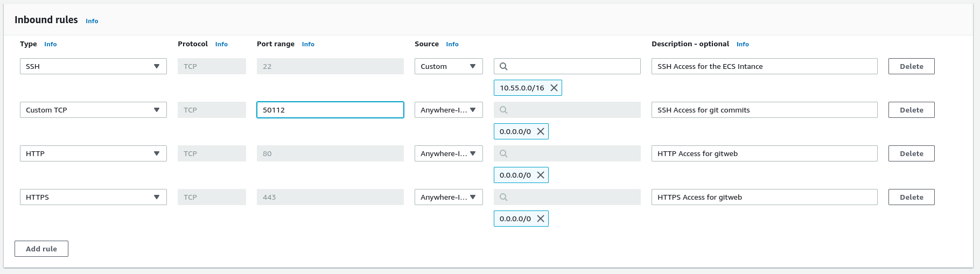This screenshot has height=274, width=980.
Task: Remove 0.0.0.0/0 chip from HTTPS rule
Action: 541,219
